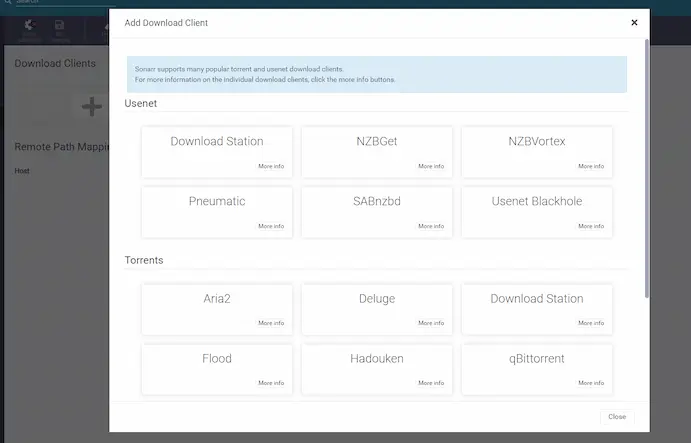Viewport: 691px width, 443px height.
Task: Show More info for Deluge
Action: point(431,323)
